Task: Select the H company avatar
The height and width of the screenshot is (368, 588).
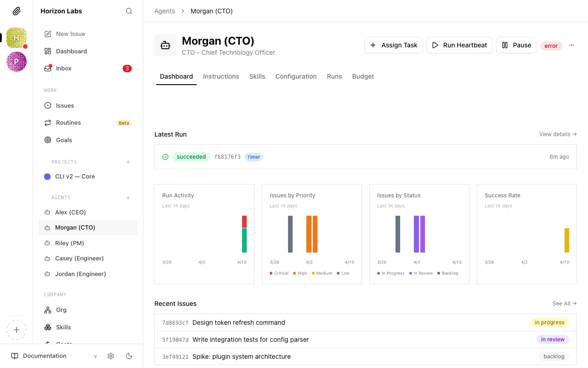Action: pos(17,38)
